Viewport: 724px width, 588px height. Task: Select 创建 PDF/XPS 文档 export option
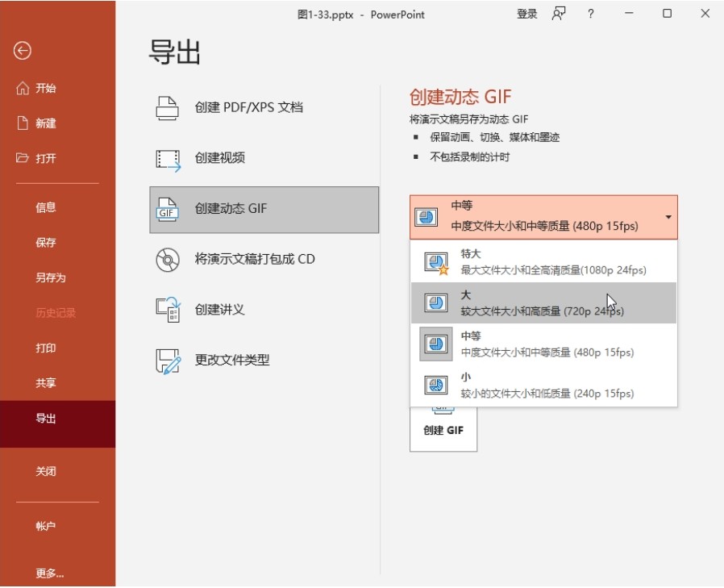[264, 107]
